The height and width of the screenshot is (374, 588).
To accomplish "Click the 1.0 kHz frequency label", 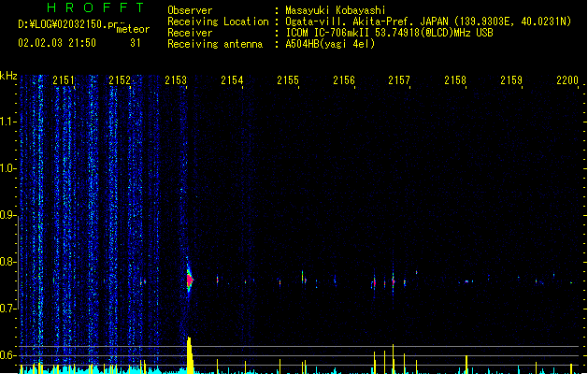I will pos(7,168).
